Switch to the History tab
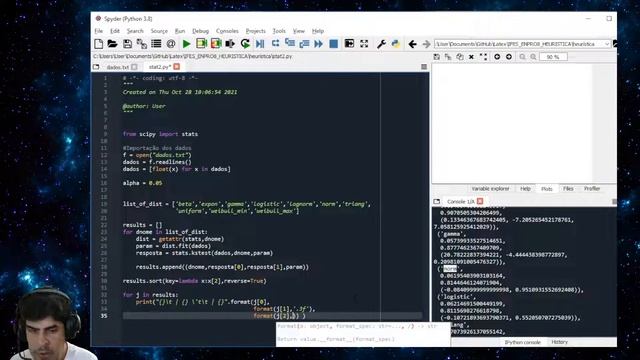The height and width of the screenshot is (360, 640). 559,342
